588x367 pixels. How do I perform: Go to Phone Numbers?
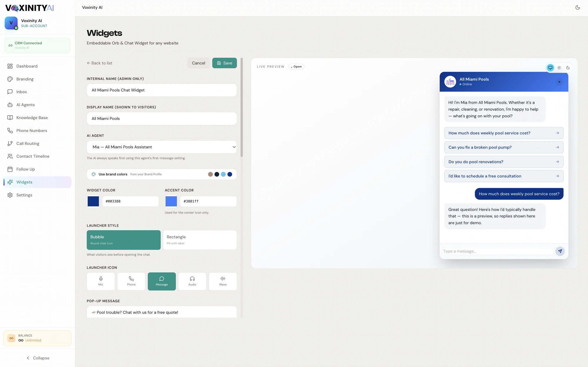[x=38, y=130]
